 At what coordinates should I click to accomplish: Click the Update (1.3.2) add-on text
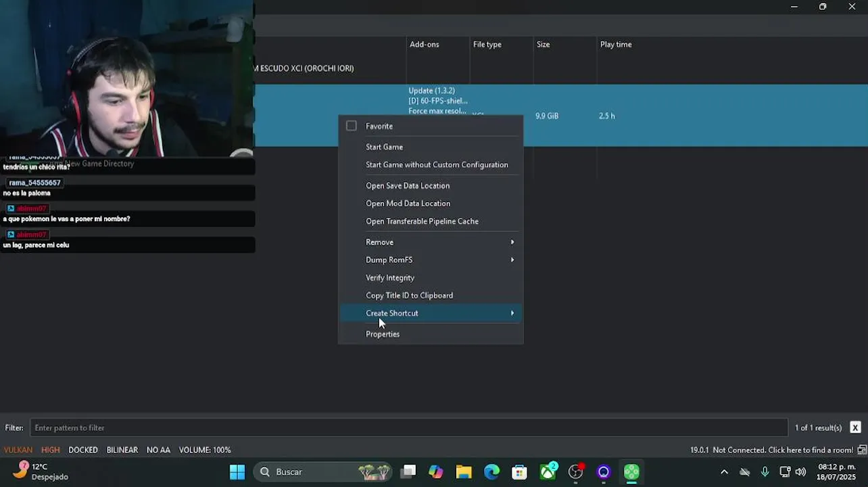(x=431, y=91)
